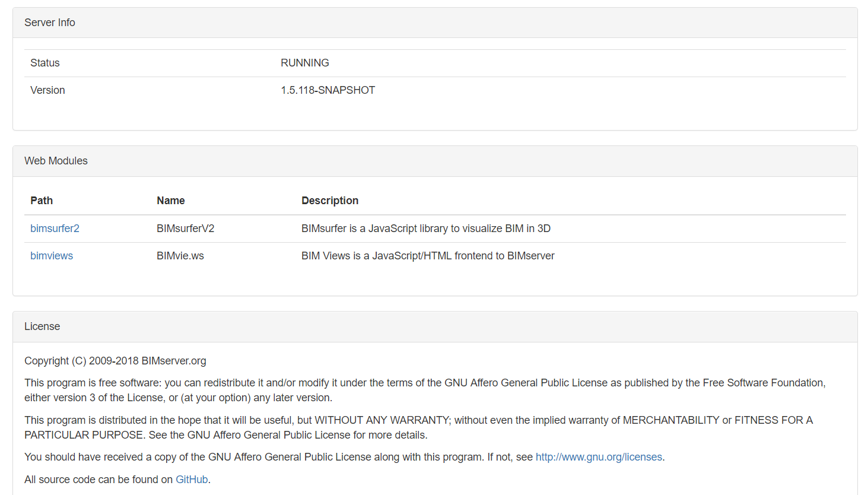Click the 'WITHOUT ANY WARRANTY' paragraph

click(418, 427)
